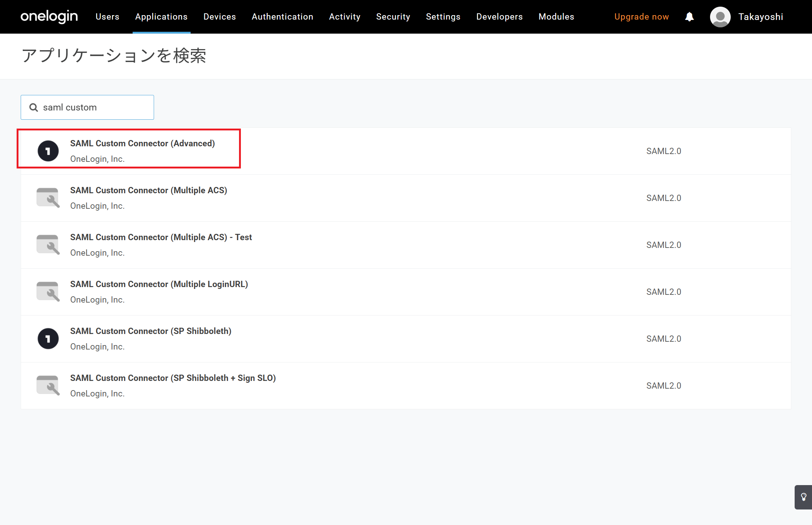Click the search magnifier icon
This screenshot has width=812, height=525.
[34, 108]
